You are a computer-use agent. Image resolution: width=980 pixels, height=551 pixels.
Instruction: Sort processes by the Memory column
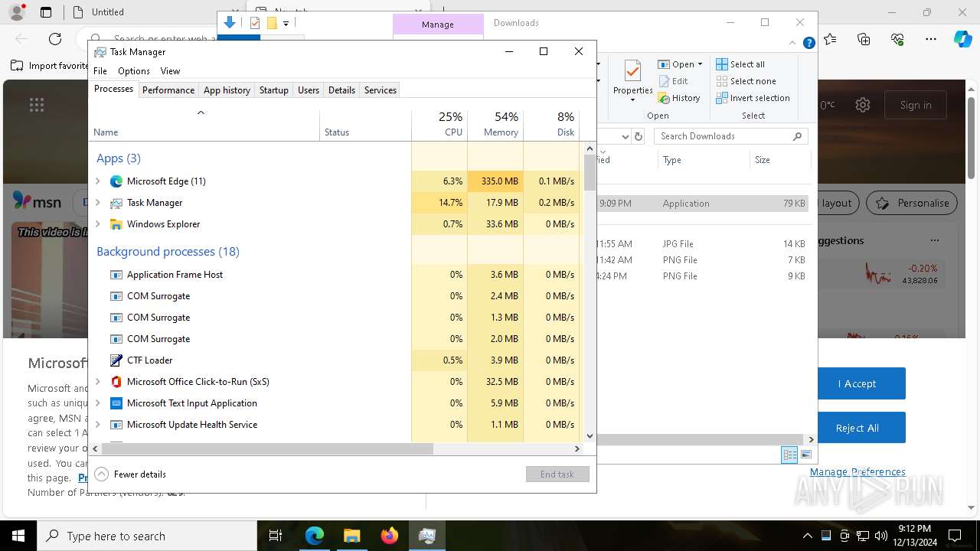[495, 125]
